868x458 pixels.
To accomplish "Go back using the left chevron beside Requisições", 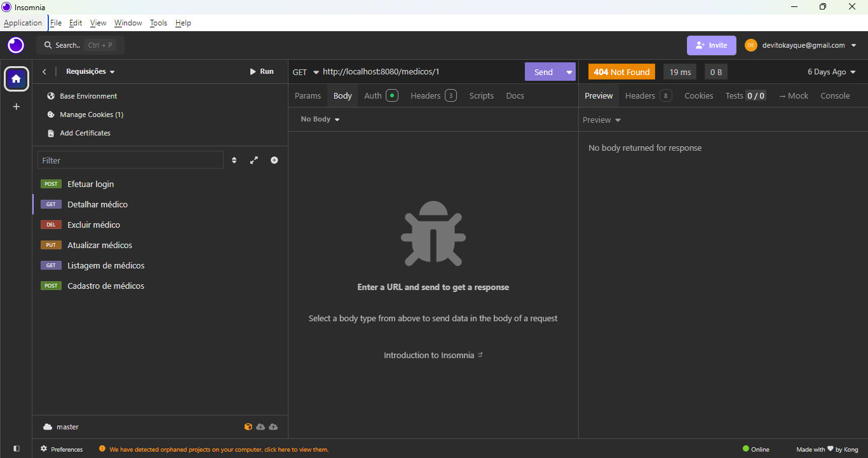I will pyautogui.click(x=44, y=72).
